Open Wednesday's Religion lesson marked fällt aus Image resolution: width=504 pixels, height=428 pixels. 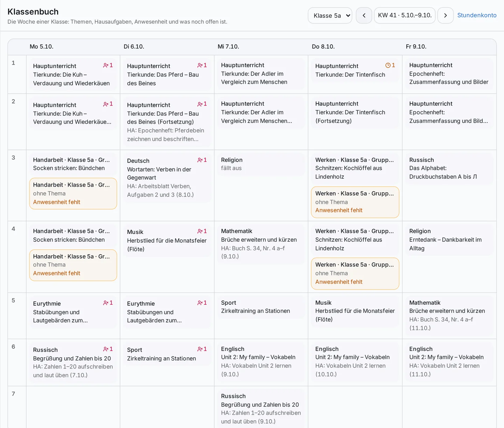tap(261, 164)
